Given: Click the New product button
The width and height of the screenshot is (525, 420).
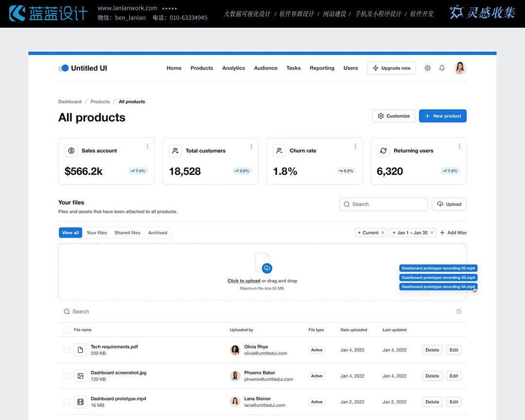Looking at the screenshot, I should [442, 116].
